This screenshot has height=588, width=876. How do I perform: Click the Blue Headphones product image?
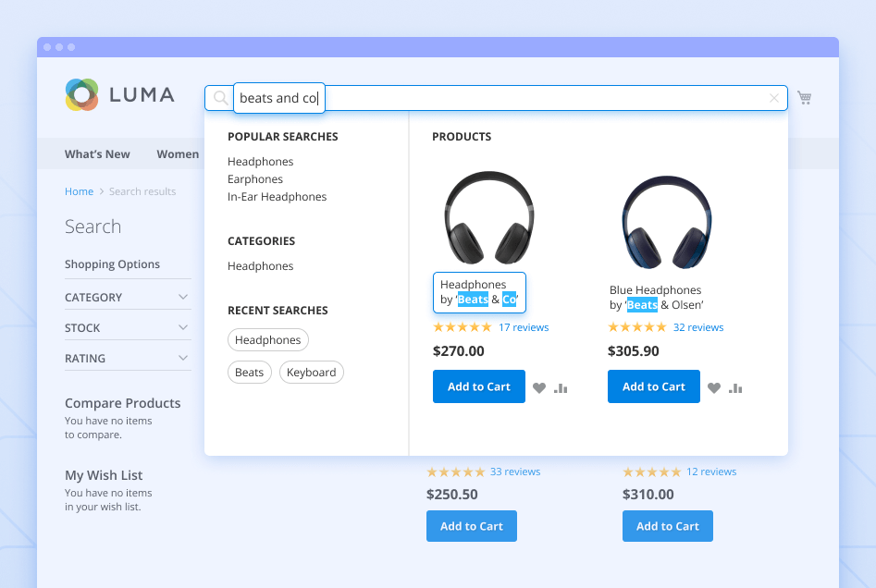[666, 219]
